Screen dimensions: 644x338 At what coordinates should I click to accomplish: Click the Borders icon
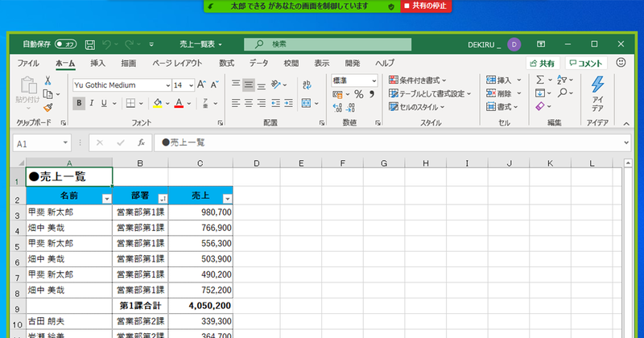(130, 103)
